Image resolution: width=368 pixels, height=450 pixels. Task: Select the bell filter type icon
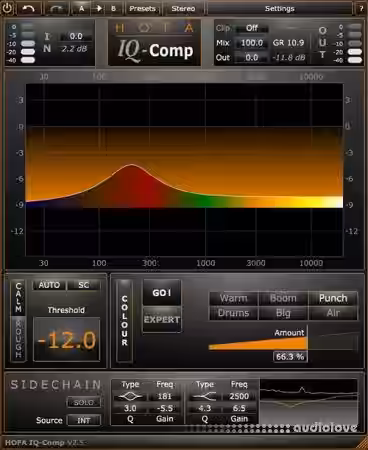(130, 397)
